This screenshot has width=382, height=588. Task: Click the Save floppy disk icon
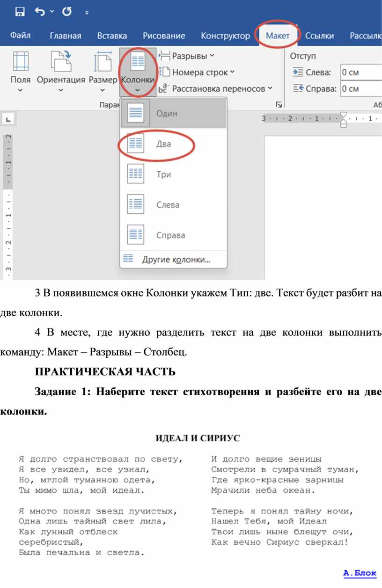click(20, 12)
